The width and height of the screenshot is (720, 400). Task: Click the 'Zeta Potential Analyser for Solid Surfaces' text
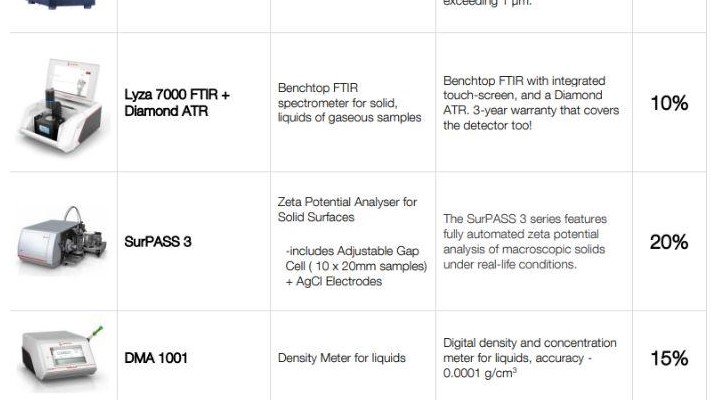point(347,209)
